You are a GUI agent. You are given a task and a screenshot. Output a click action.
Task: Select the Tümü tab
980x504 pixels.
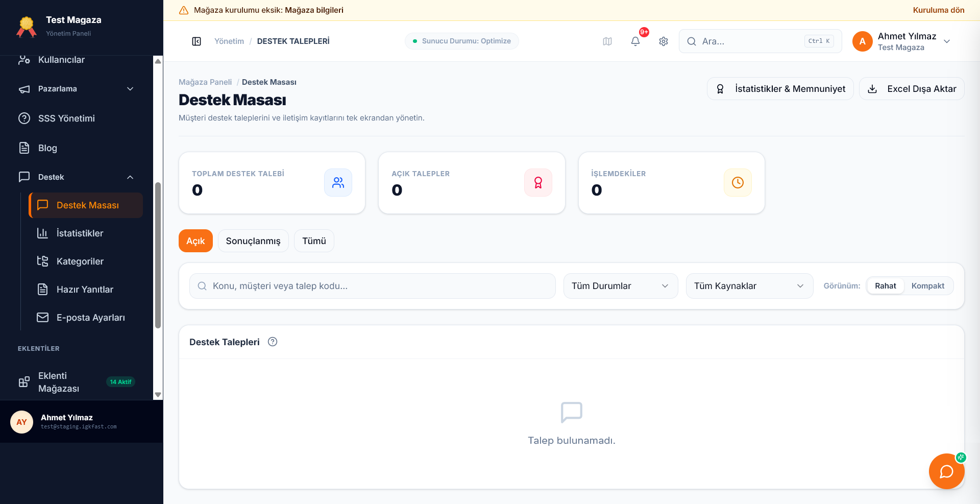[x=314, y=241]
